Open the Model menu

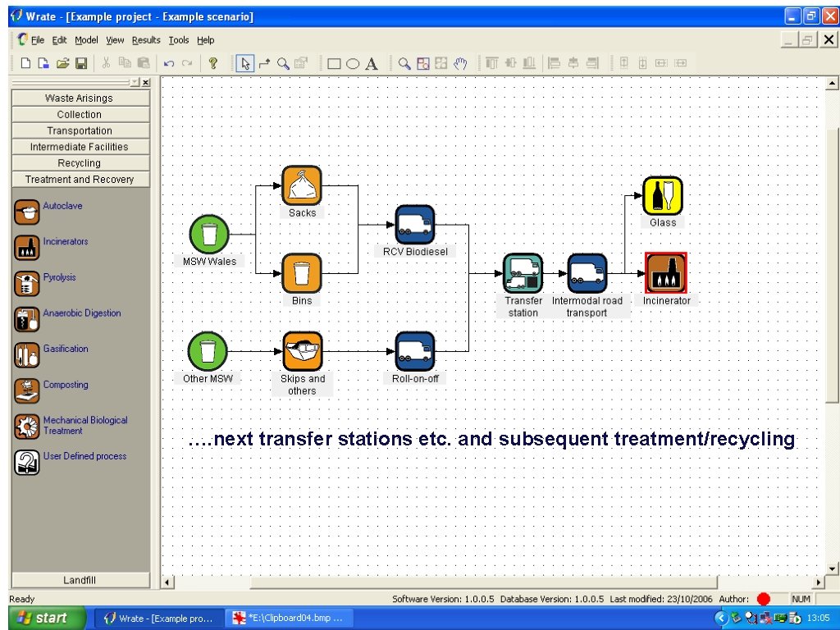point(85,39)
